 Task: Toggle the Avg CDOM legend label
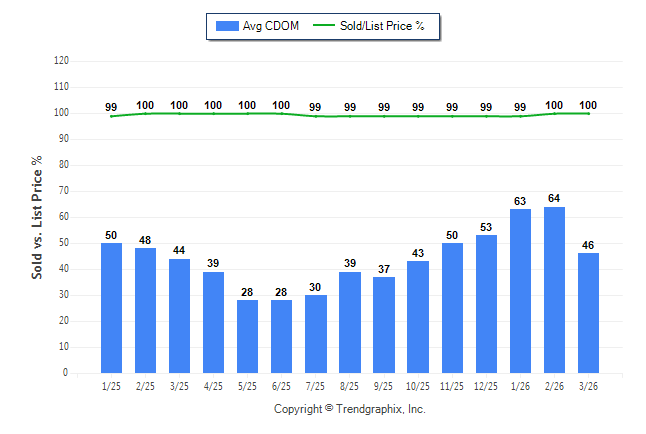point(271,26)
